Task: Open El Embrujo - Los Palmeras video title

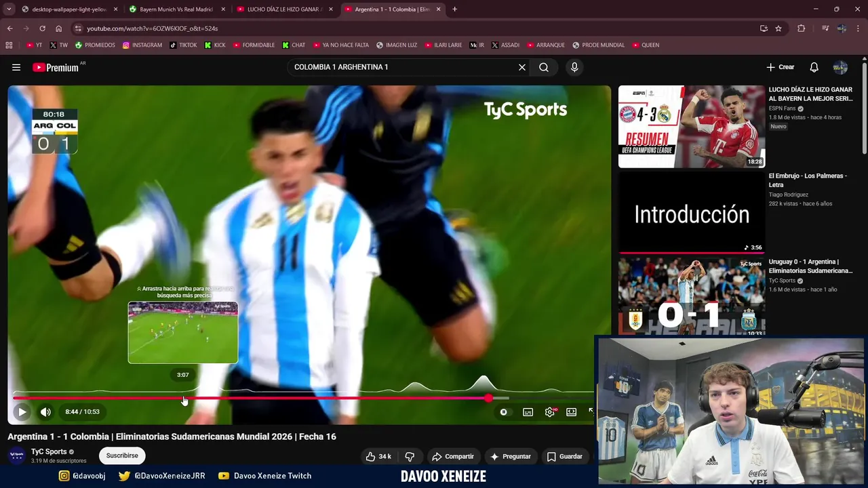Action: click(808, 180)
